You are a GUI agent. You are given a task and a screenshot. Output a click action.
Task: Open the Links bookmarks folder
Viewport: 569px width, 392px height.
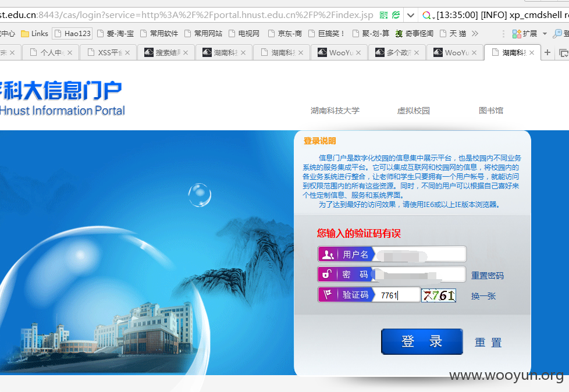pyautogui.click(x=34, y=34)
